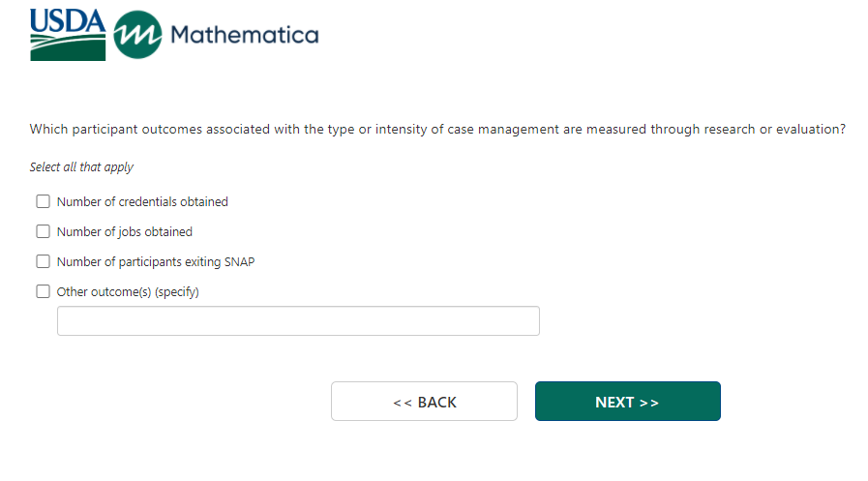Check the Number of credentials obtained box
868x481 pixels.
pyautogui.click(x=43, y=202)
